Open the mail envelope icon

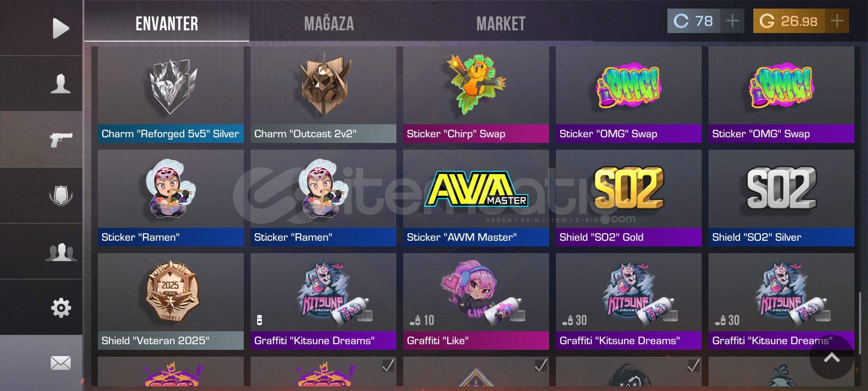tap(60, 363)
